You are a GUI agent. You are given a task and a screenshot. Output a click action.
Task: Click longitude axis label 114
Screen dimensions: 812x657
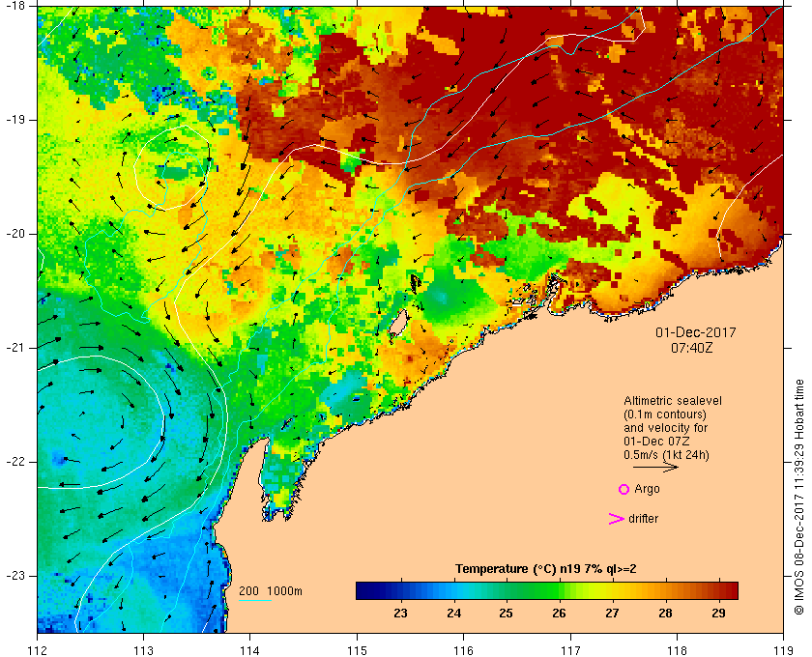[250, 650]
